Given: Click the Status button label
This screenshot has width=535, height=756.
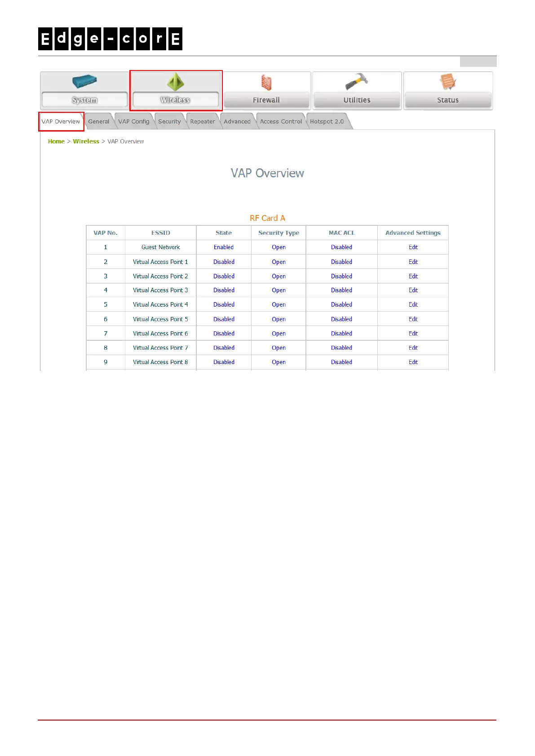Looking at the screenshot, I should 448,100.
